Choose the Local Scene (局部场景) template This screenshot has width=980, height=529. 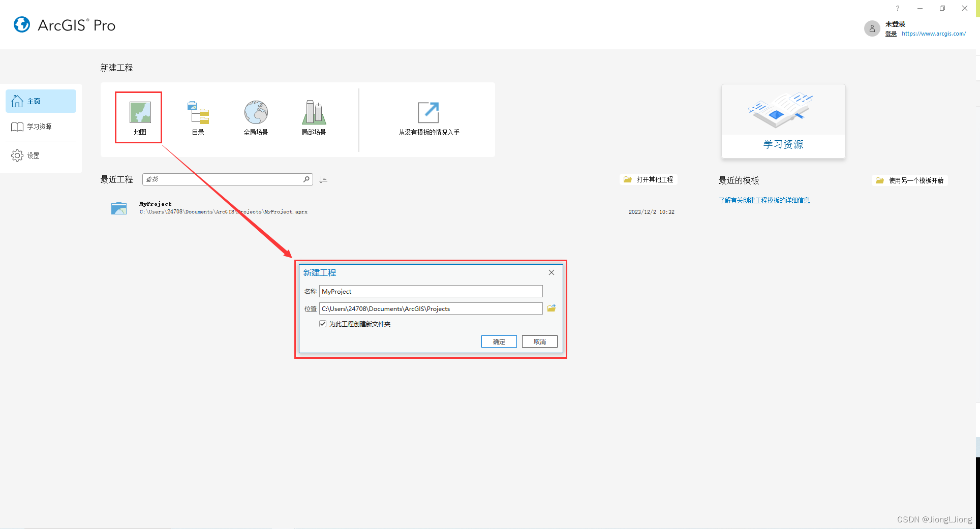314,118
